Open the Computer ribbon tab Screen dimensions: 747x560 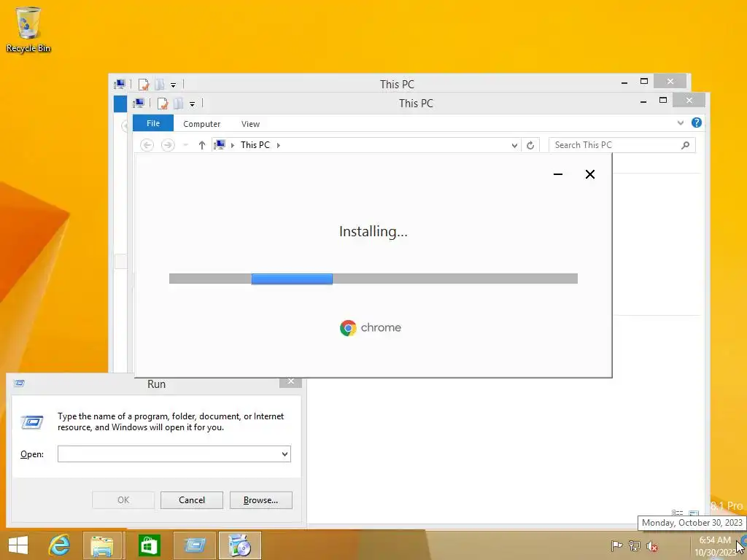tap(201, 124)
